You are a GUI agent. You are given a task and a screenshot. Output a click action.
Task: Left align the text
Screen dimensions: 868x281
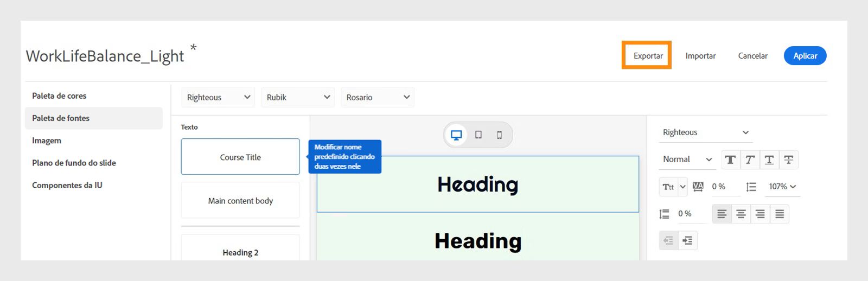722,214
